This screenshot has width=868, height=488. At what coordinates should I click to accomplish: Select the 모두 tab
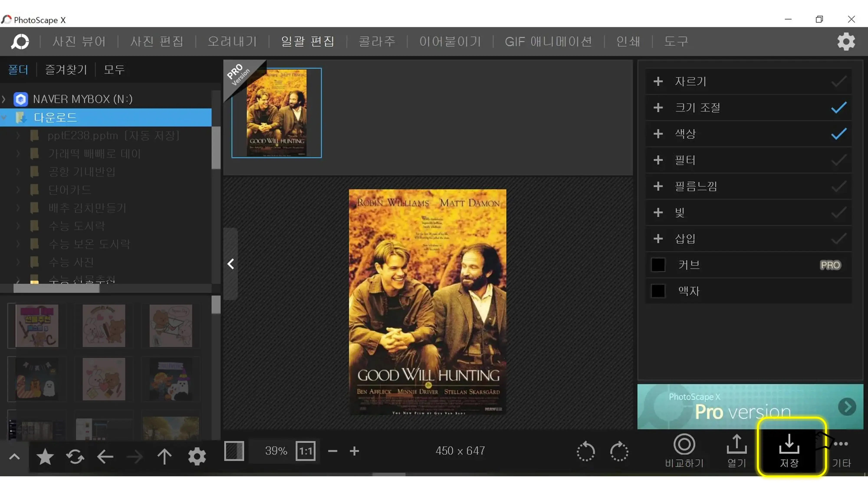tap(114, 70)
